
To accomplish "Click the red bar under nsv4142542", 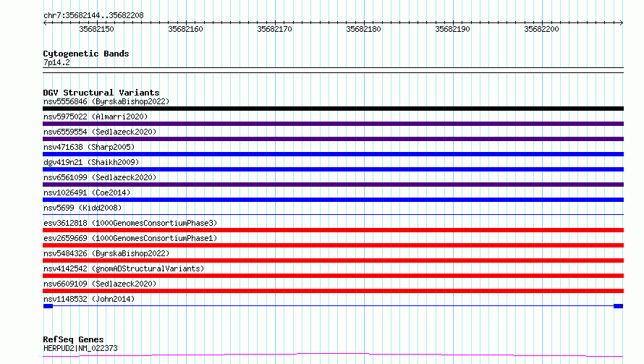I will (333, 276).
